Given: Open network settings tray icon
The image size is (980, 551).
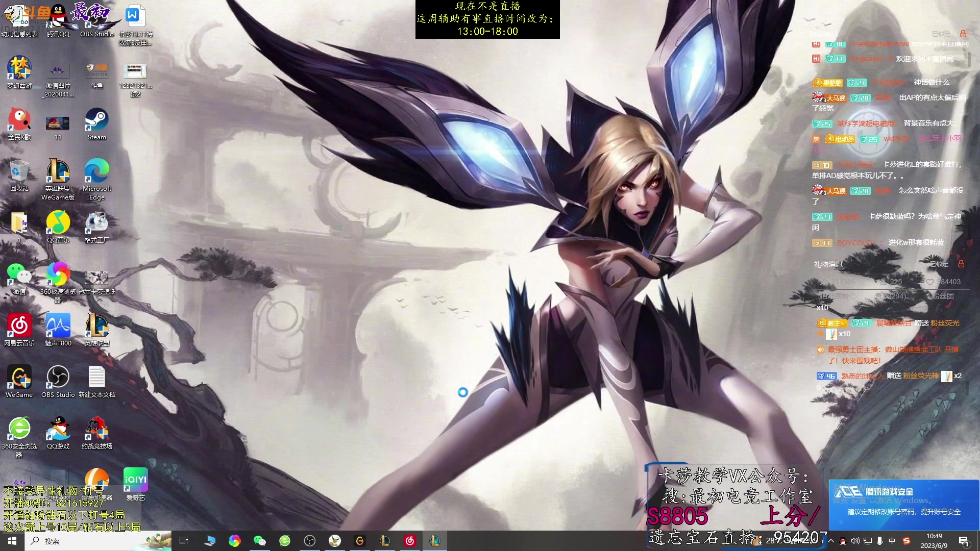Looking at the screenshot, I should coord(868,541).
